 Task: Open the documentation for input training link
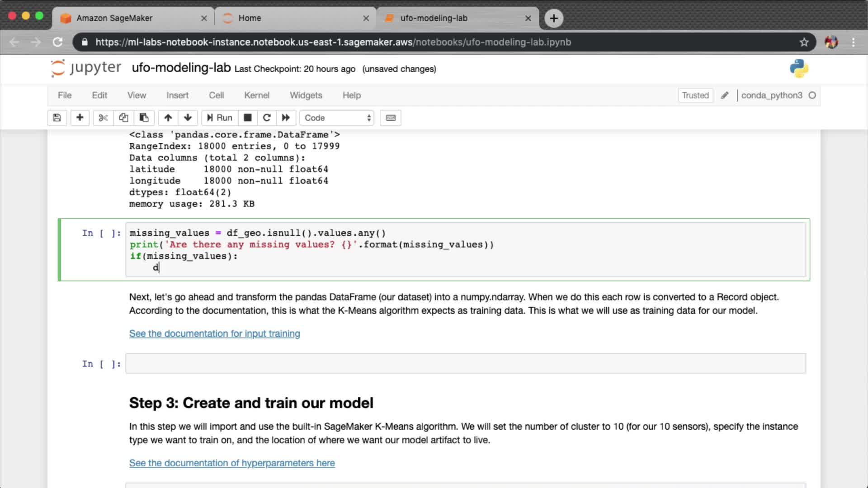click(x=214, y=333)
